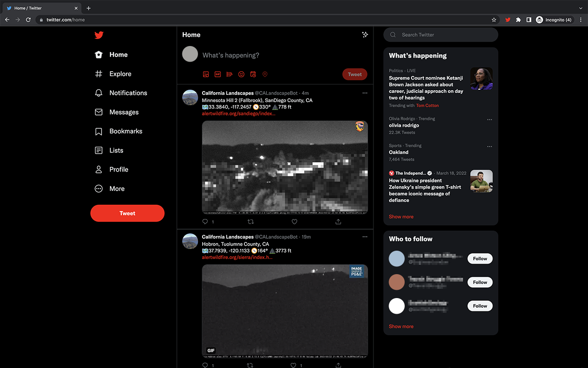Share the Hobron tweet
The image size is (588, 368).
pos(338,365)
